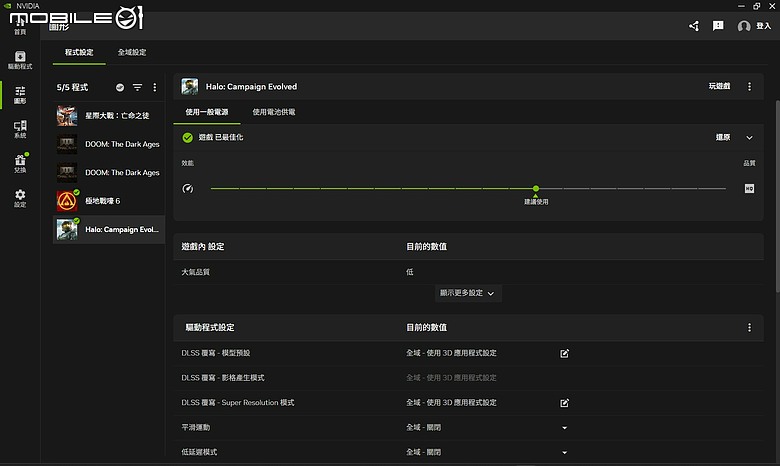Open the feedback message icon
Image resolution: width=780 pixels, height=466 pixels.
[x=718, y=26]
